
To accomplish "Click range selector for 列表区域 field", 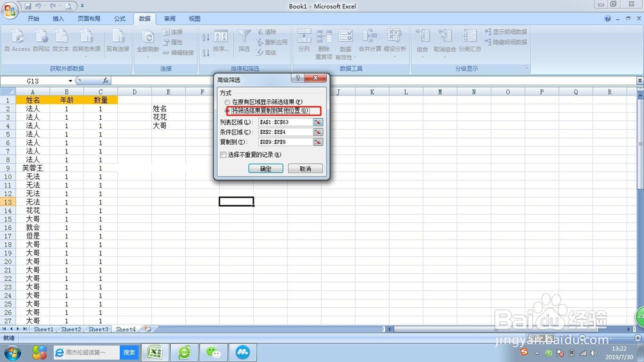I will [x=318, y=122].
